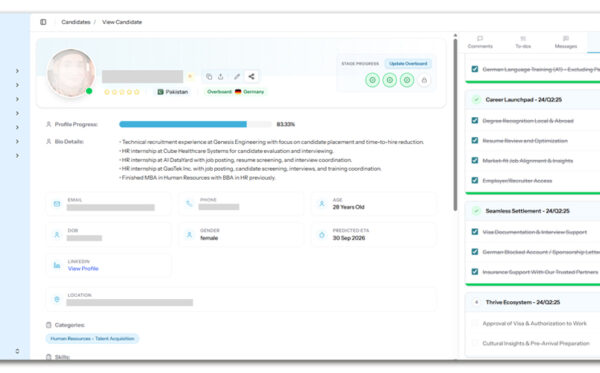The image size is (600, 373).
Task: Click the third green stage progress circle
Action: 407,80
